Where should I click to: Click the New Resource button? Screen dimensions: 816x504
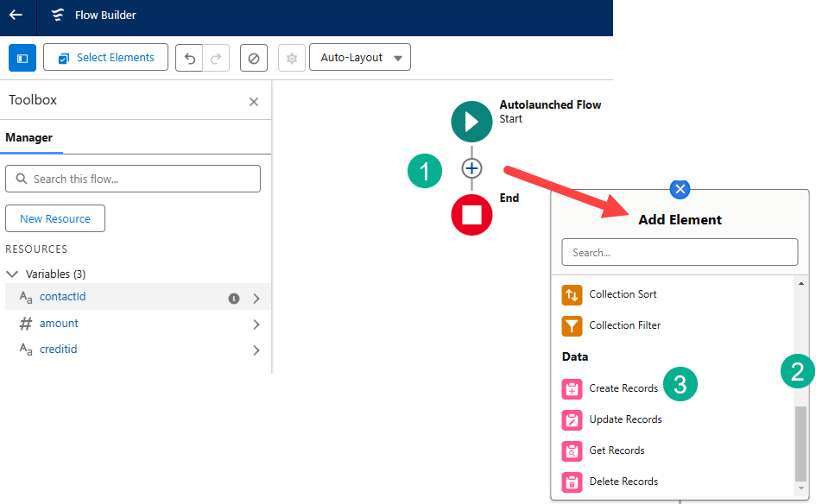click(x=55, y=218)
